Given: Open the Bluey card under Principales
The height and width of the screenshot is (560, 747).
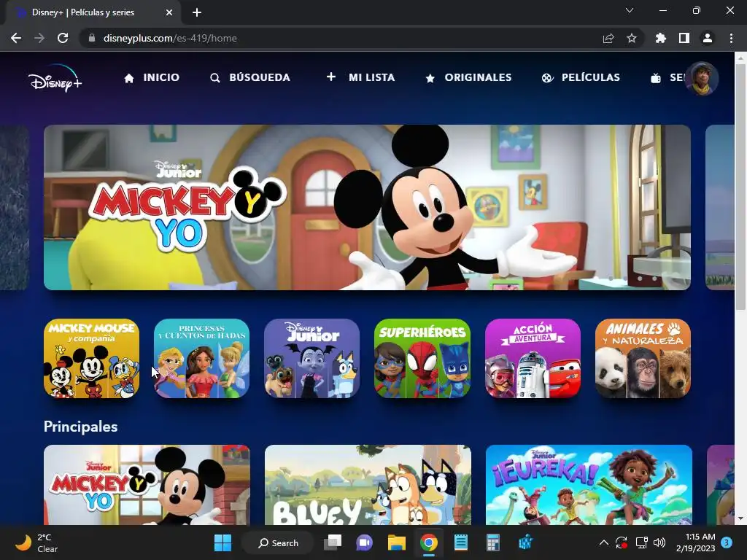Looking at the screenshot, I should click(x=368, y=485).
